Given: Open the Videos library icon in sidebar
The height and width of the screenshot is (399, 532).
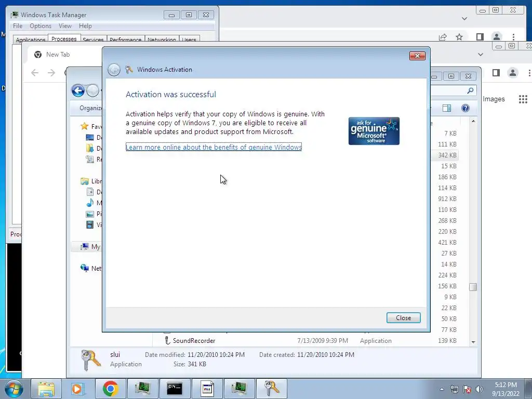Looking at the screenshot, I should (90, 224).
